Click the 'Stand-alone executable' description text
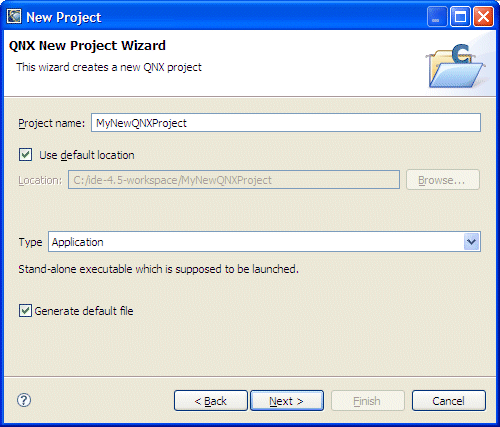The height and width of the screenshot is (427, 500). tap(158, 269)
